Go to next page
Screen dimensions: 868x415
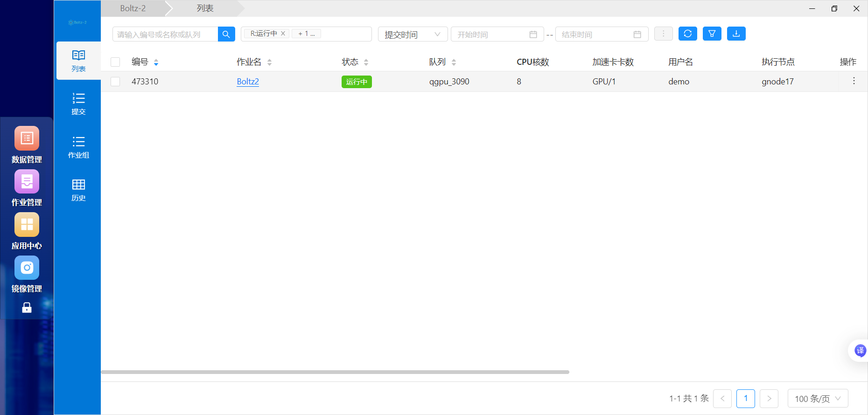tap(769, 399)
